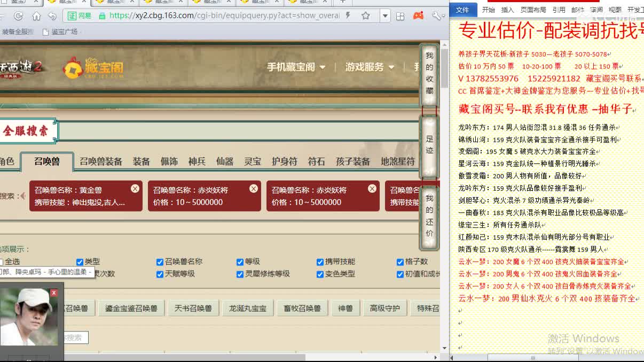
Task: Open the wrench tools icon in browser toolbar
Action: [x=437, y=16]
